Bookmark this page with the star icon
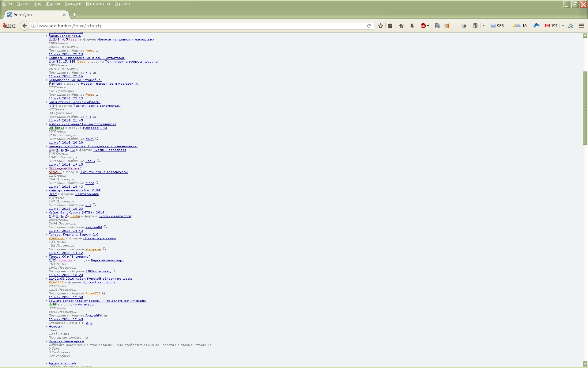This screenshot has width=588, height=368. point(380,26)
